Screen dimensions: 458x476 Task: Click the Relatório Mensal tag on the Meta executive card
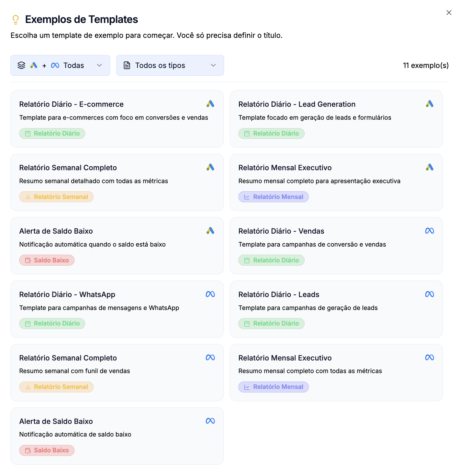274,387
